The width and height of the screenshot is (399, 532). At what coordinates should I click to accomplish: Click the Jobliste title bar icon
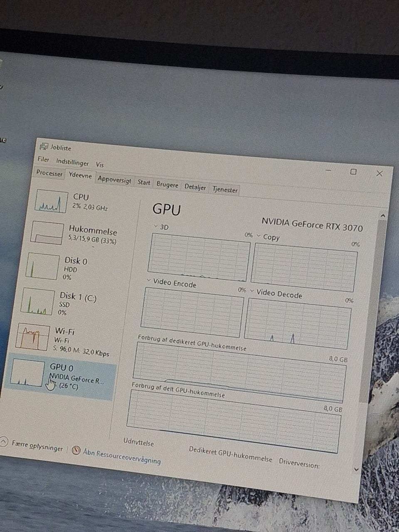coord(44,146)
